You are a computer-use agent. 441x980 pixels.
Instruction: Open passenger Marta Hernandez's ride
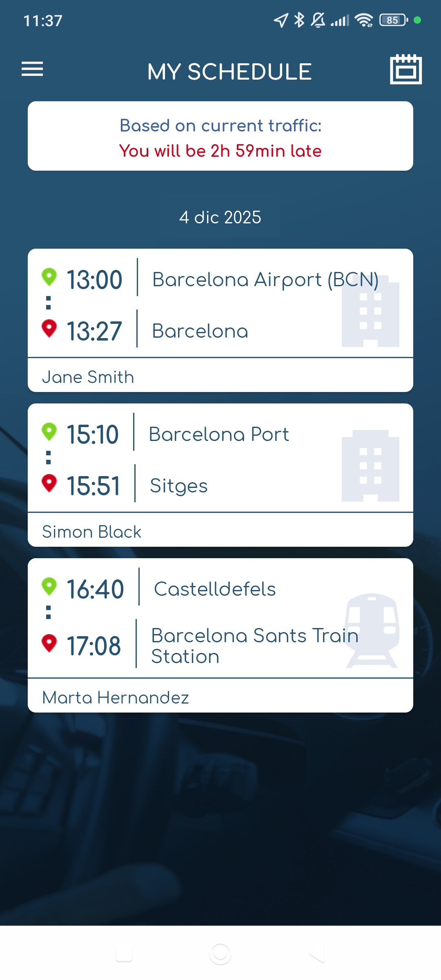pyautogui.click(x=116, y=697)
